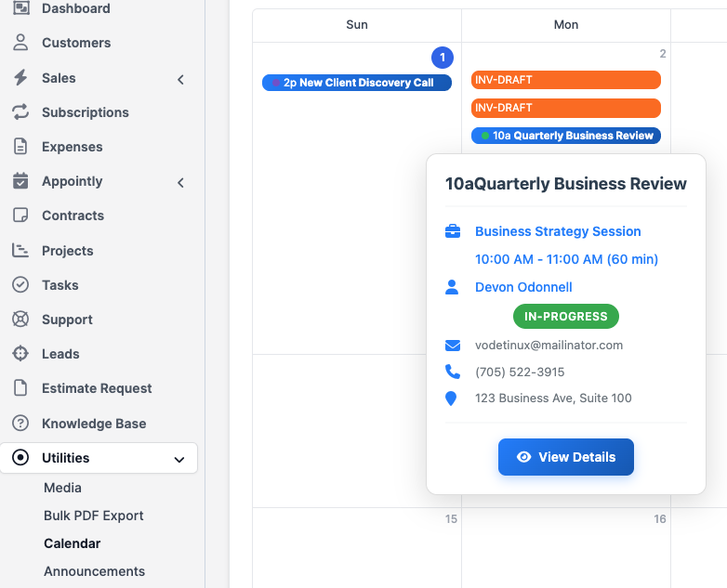The height and width of the screenshot is (588, 727).
Task: Expand the Sales submenu chevron
Action: coord(180,79)
